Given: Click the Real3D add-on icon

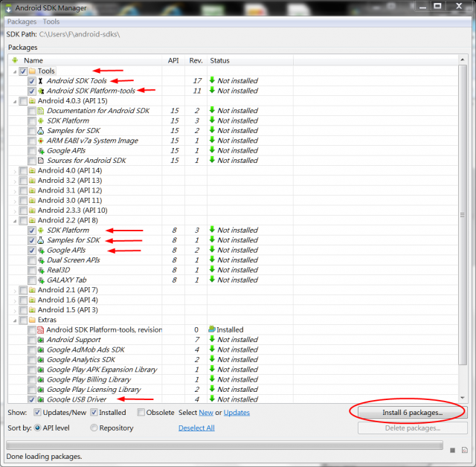Looking at the screenshot, I should coord(41,271).
